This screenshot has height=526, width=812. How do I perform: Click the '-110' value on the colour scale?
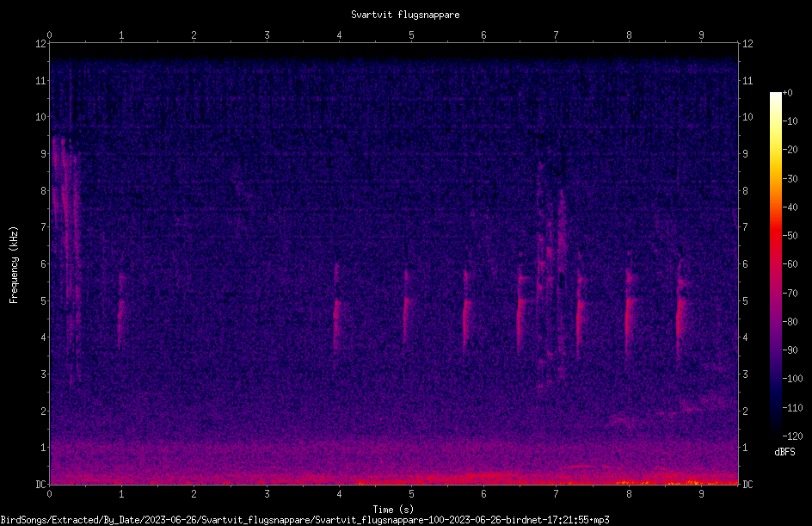(x=792, y=408)
